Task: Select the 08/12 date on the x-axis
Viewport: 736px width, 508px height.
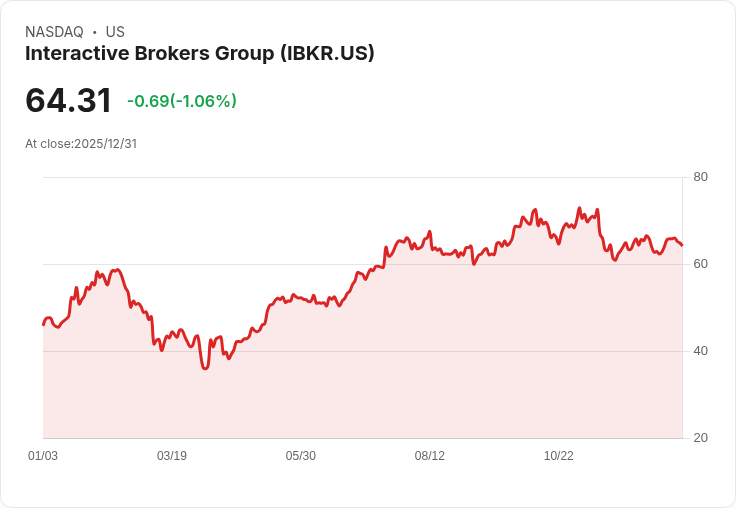Action: pyautogui.click(x=430, y=456)
